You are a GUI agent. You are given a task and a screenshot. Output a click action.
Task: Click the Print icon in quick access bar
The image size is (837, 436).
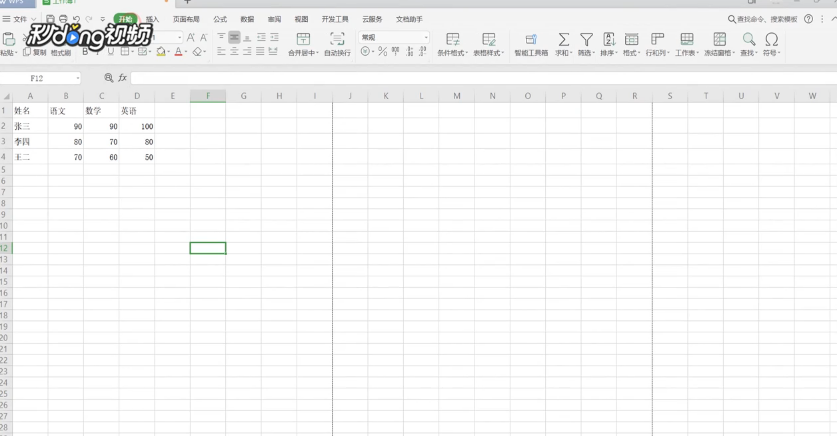[62, 19]
